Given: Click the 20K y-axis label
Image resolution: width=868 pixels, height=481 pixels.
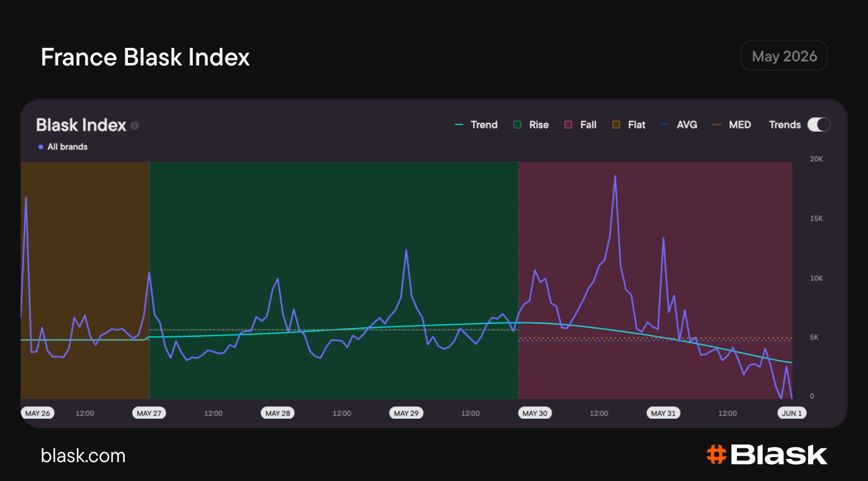Looking at the screenshot, I should click(816, 159).
